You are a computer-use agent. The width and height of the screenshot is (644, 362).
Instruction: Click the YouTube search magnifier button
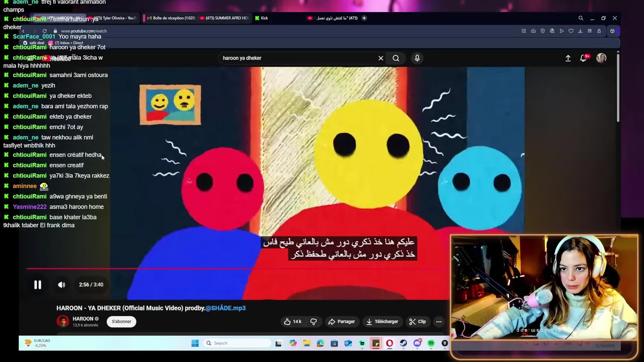[x=396, y=58]
